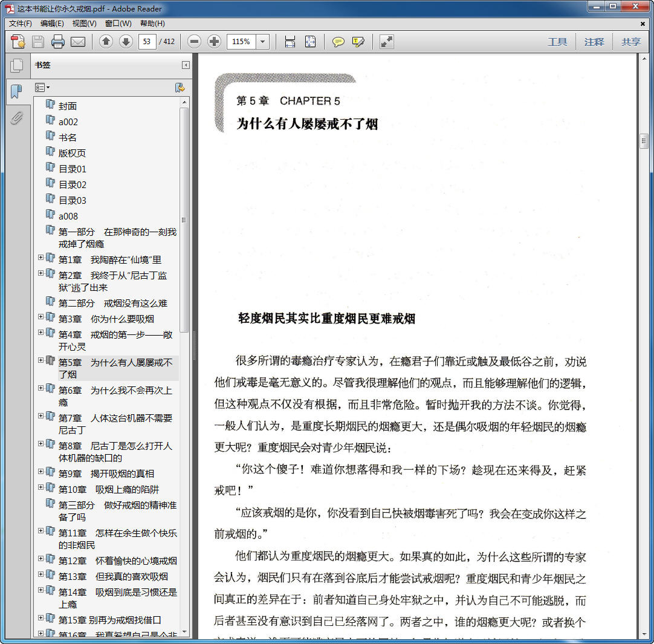Zoom out with minus button

(x=194, y=42)
